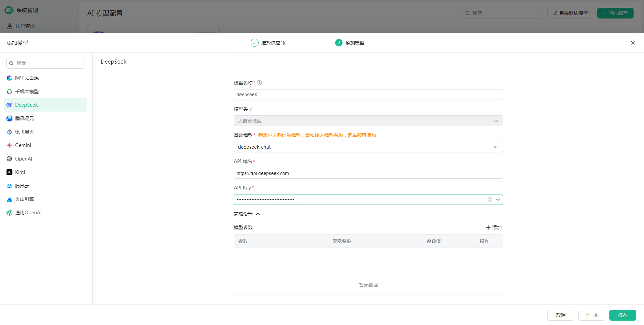Select the OpenAI provider icon
644x325 pixels.
pyautogui.click(x=9, y=159)
